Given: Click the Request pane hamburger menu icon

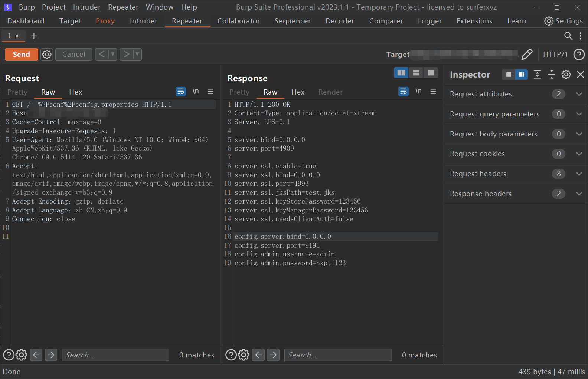Looking at the screenshot, I should click(210, 91).
